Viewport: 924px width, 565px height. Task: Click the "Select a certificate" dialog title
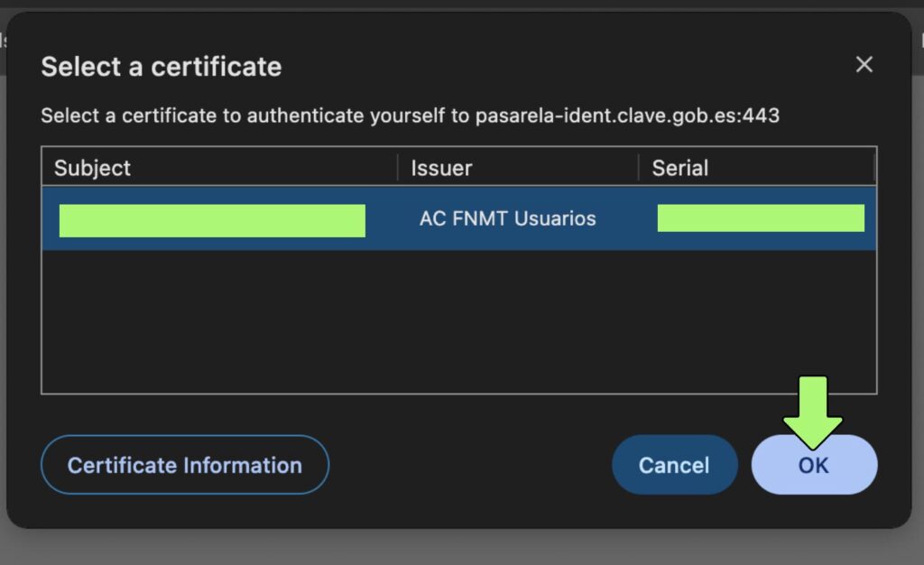pyautogui.click(x=162, y=67)
